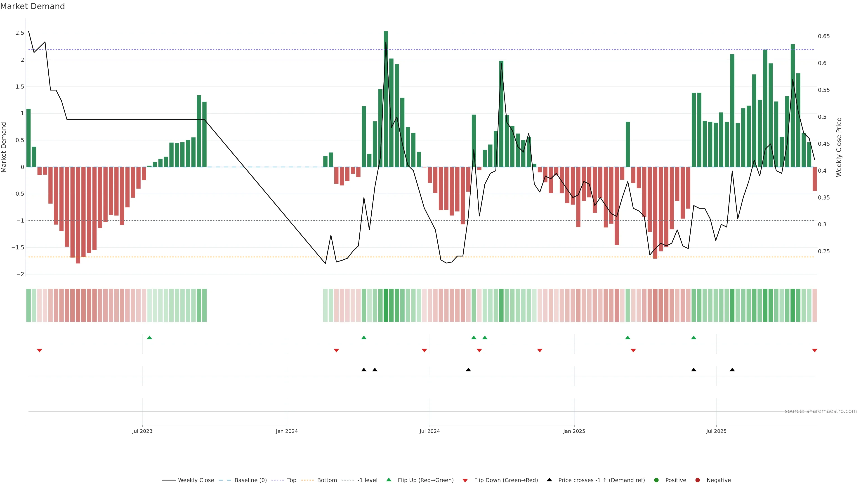Hide the Top dotted line legend
Viewport: 868px width, 488px height.
coord(291,480)
